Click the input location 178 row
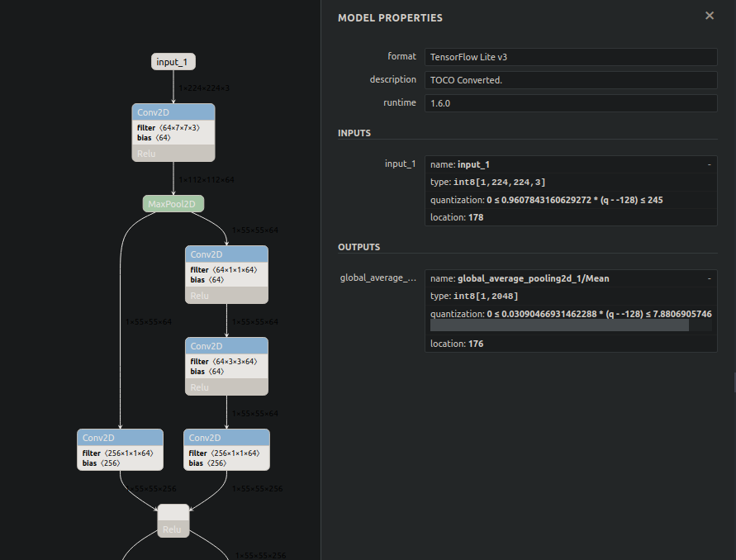The image size is (736, 560). tap(570, 217)
